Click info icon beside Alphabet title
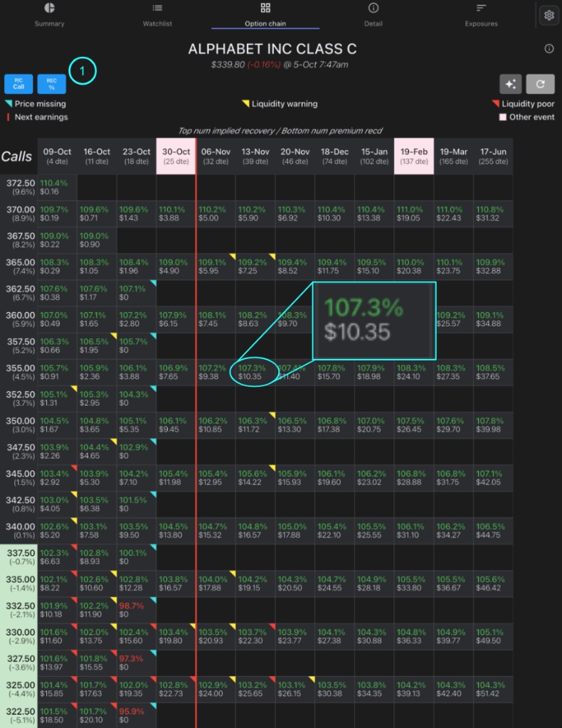This screenshot has width=562, height=728. click(549, 49)
